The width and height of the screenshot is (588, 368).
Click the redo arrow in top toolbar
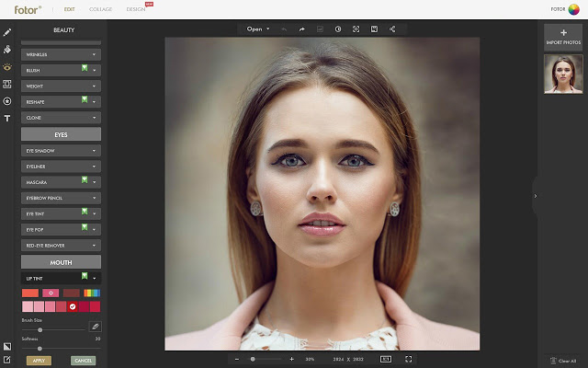302,29
